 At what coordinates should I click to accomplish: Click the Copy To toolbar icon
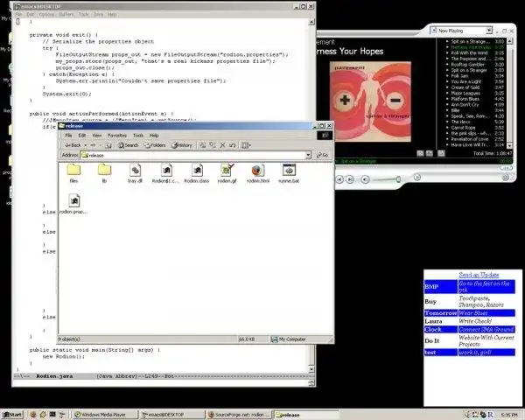pyautogui.click(x=213, y=145)
